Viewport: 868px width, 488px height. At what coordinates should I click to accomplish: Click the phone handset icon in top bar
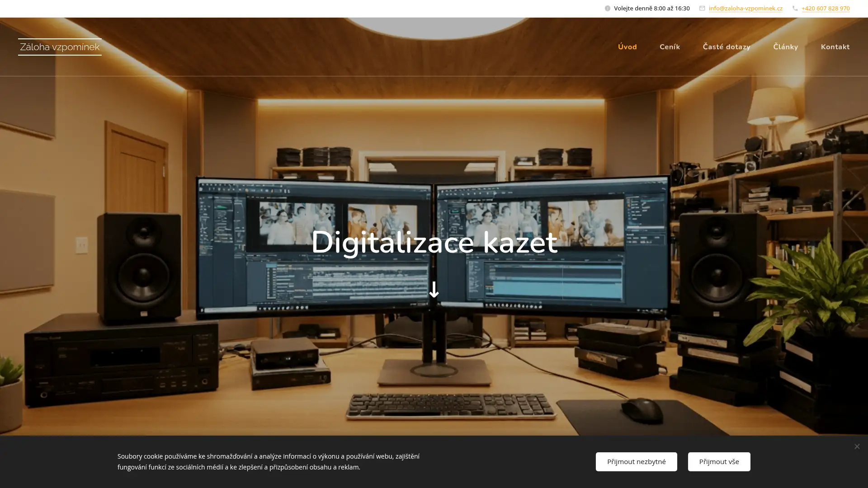point(795,8)
